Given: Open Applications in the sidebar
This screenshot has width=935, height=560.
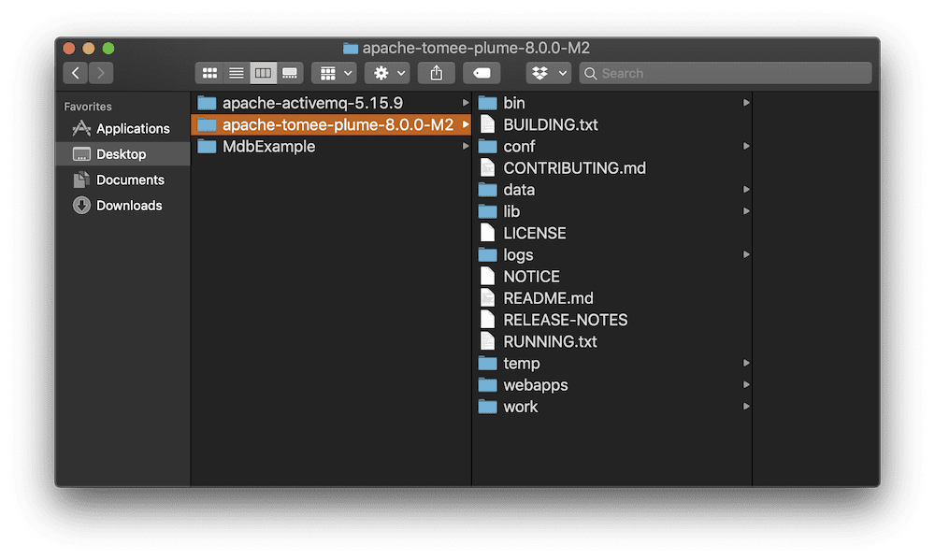Looking at the screenshot, I should coord(123,128).
